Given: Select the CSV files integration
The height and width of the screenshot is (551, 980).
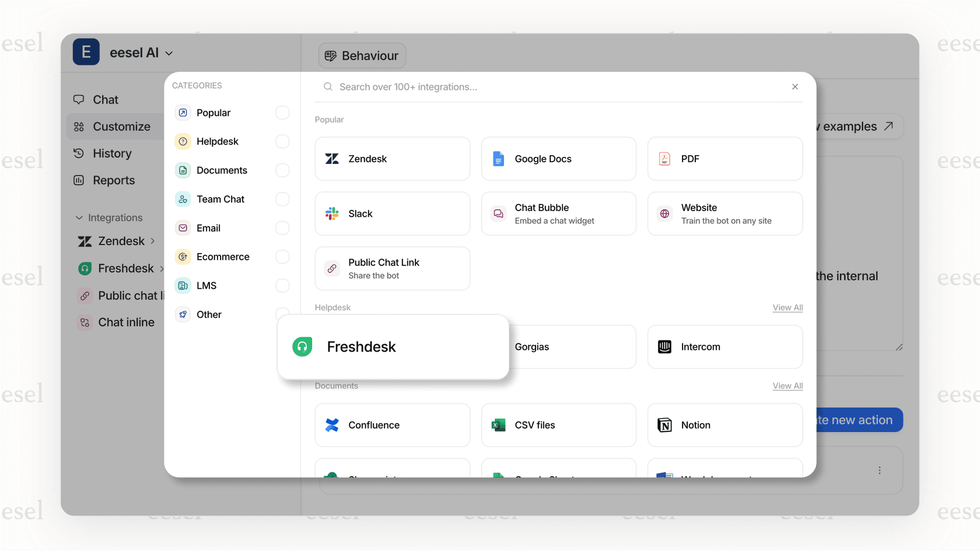Looking at the screenshot, I should point(558,425).
